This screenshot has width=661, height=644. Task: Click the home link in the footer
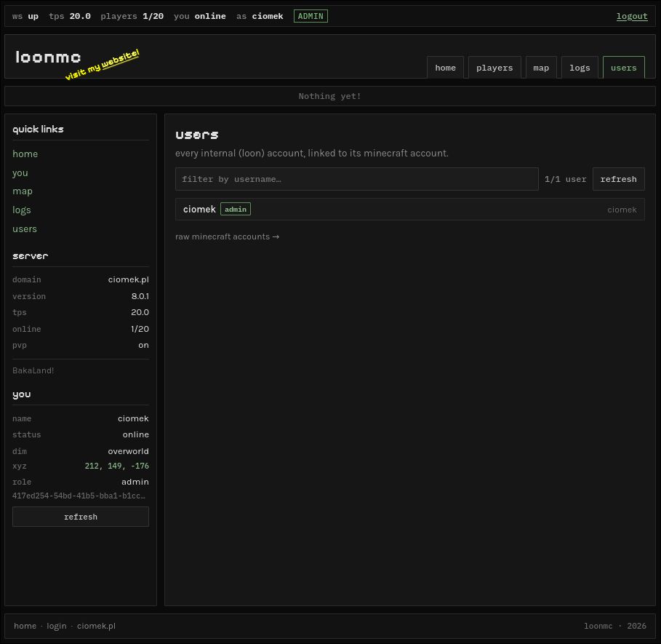click(x=25, y=626)
